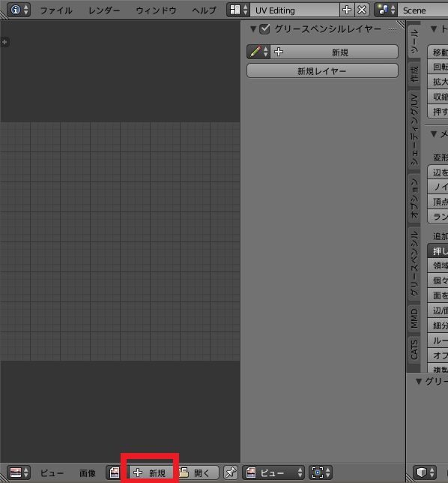Open the ビュー mode dropdown
The width and height of the screenshot is (448, 483).
point(273,472)
